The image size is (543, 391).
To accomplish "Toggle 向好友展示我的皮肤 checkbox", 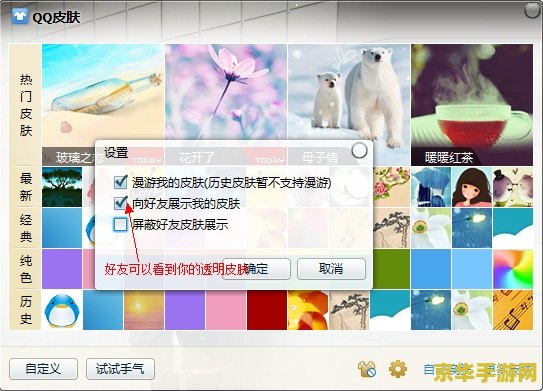I will coord(121,203).
